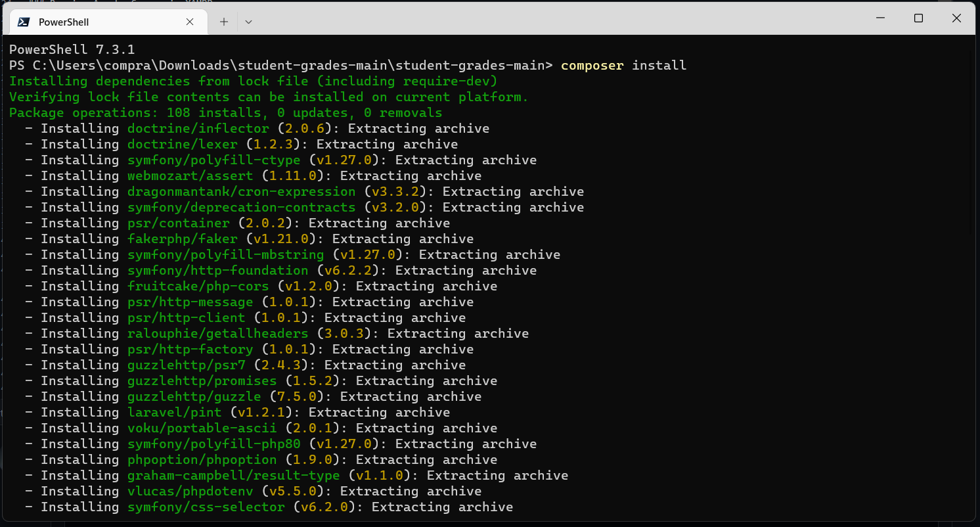The image size is (980, 527).
Task: Click version 'v3.3.2' of cron-expression
Action: pyautogui.click(x=395, y=191)
